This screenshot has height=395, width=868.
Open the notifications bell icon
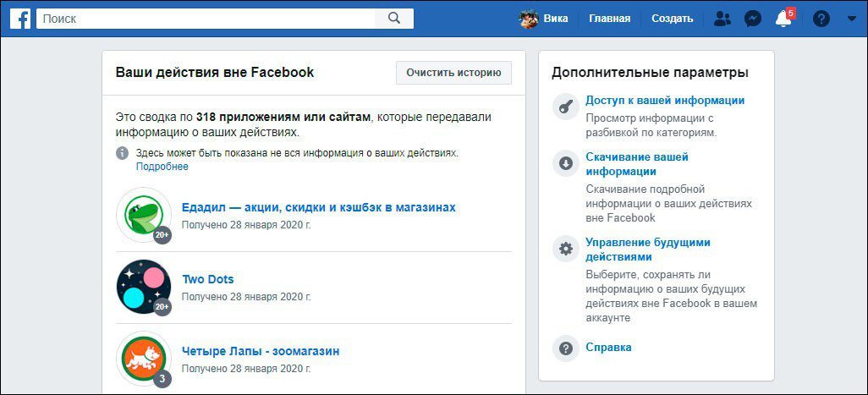coord(783,19)
